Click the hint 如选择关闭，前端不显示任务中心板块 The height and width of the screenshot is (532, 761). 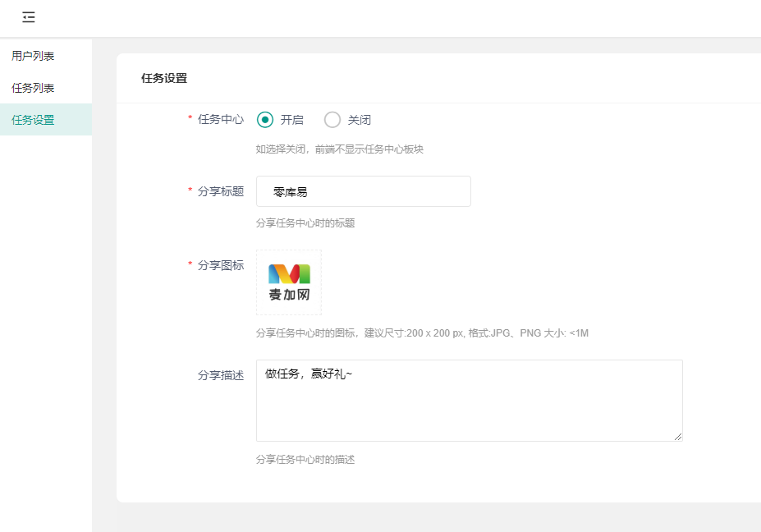click(x=340, y=149)
